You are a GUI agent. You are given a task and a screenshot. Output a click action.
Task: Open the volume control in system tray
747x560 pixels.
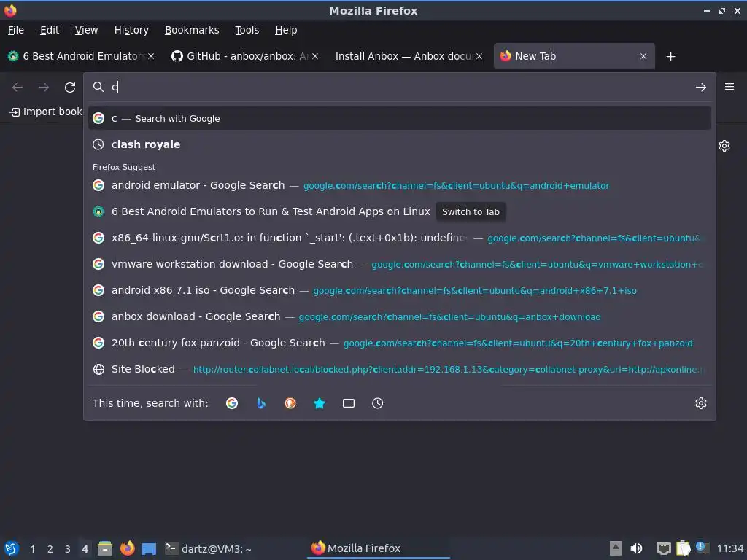636,548
